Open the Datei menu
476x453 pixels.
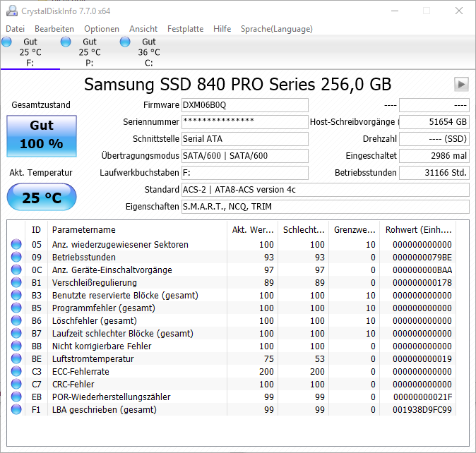(15, 29)
